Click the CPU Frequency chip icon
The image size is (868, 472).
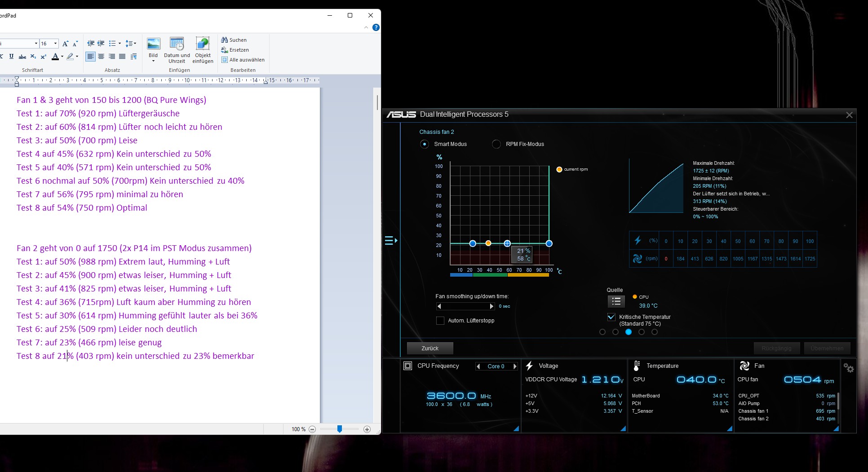point(407,366)
